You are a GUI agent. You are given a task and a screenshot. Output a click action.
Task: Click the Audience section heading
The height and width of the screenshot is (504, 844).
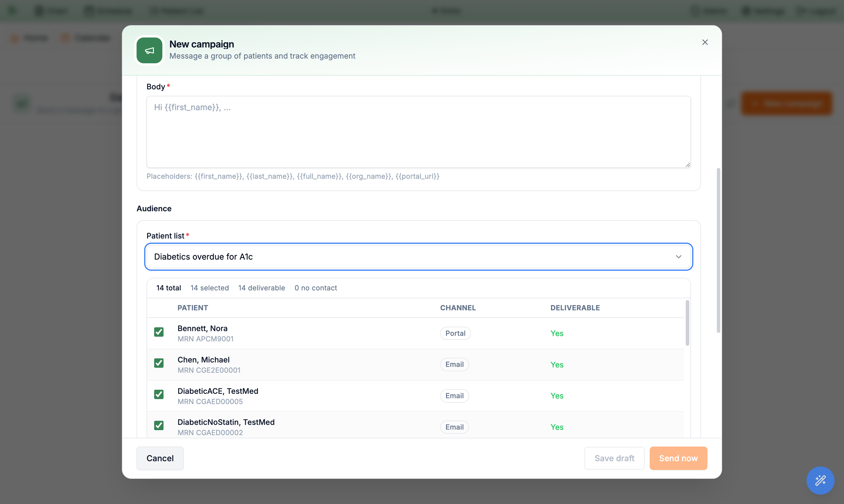click(154, 209)
